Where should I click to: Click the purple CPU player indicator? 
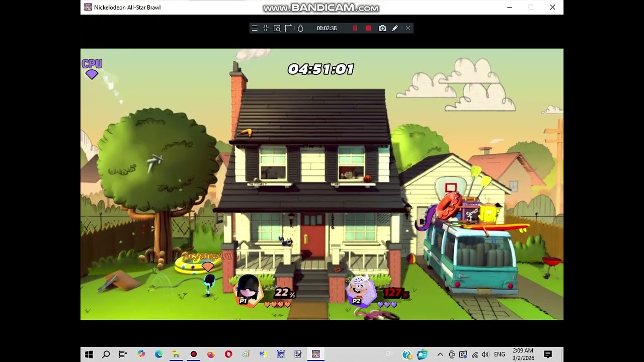(x=92, y=69)
